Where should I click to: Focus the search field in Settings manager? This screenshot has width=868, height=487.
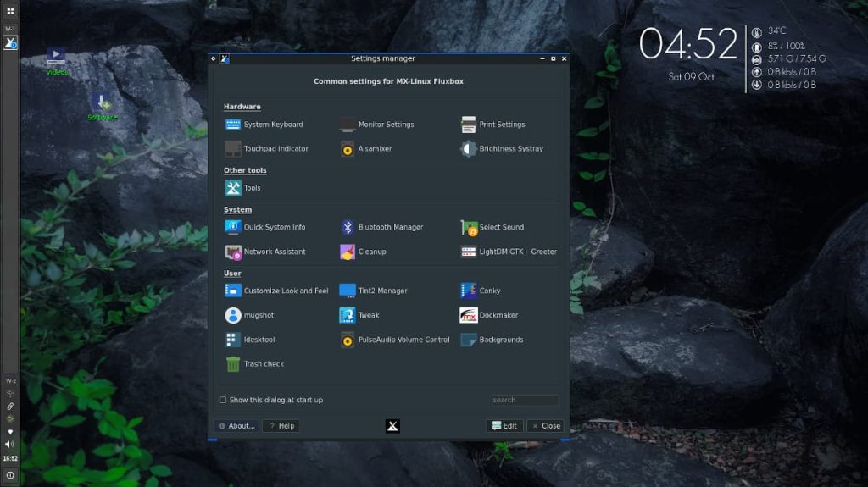tap(525, 400)
